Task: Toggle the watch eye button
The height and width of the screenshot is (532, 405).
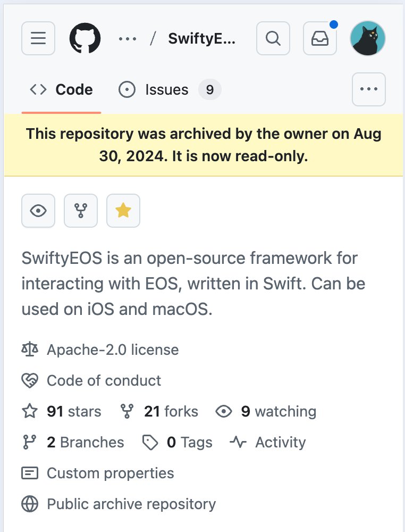Action: pyautogui.click(x=38, y=211)
